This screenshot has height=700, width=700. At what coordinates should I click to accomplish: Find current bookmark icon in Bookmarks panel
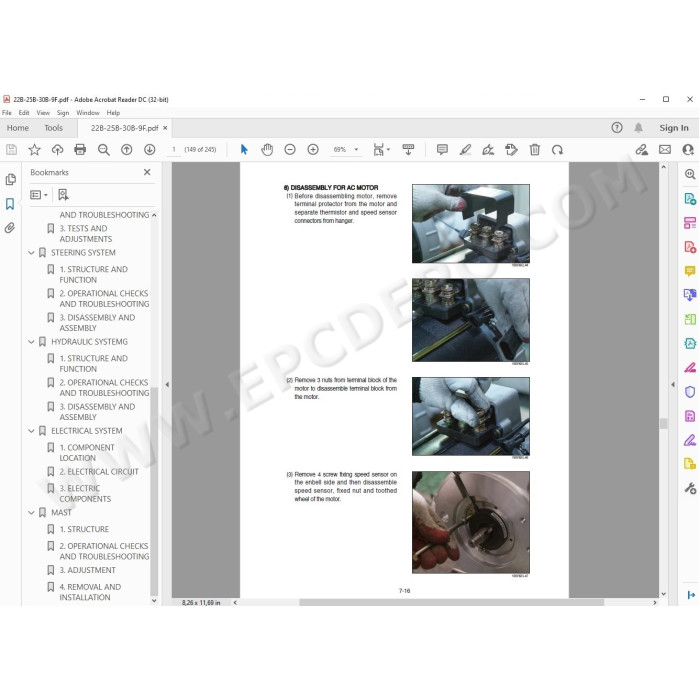[x=63, y=195]
